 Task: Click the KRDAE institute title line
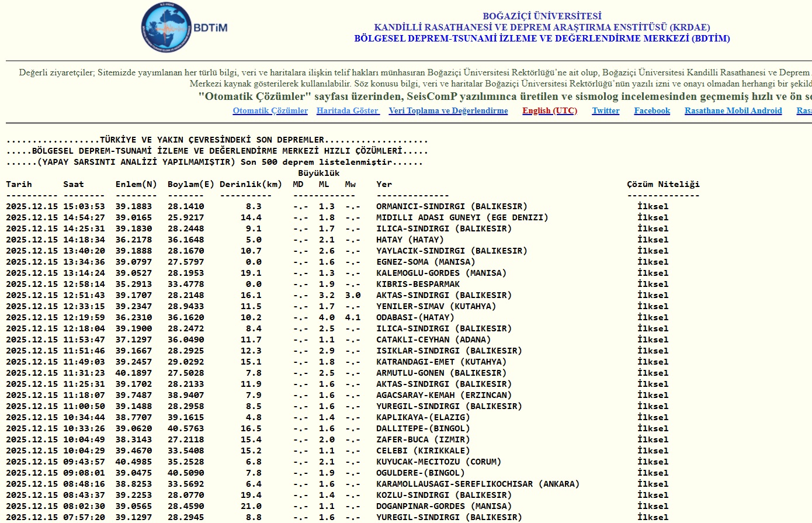542,27
